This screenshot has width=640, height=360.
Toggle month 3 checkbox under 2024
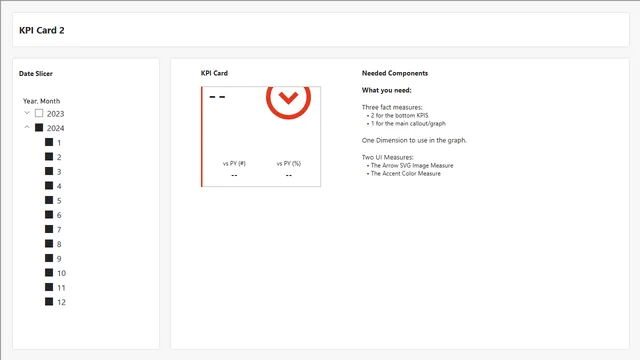click(49, 171)
